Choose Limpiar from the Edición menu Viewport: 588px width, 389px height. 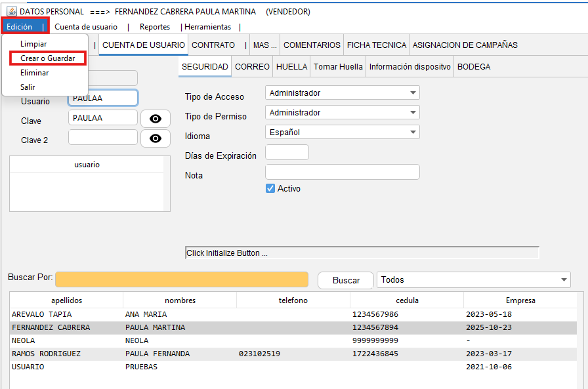click(33, 44)
